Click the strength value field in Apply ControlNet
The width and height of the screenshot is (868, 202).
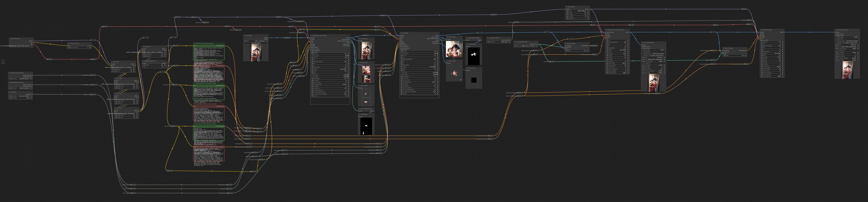[x=577, y=51]
